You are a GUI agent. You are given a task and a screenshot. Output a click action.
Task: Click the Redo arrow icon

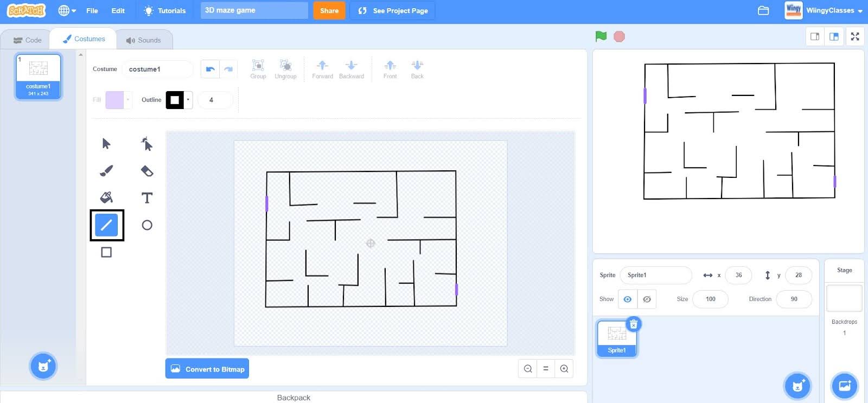228,69
